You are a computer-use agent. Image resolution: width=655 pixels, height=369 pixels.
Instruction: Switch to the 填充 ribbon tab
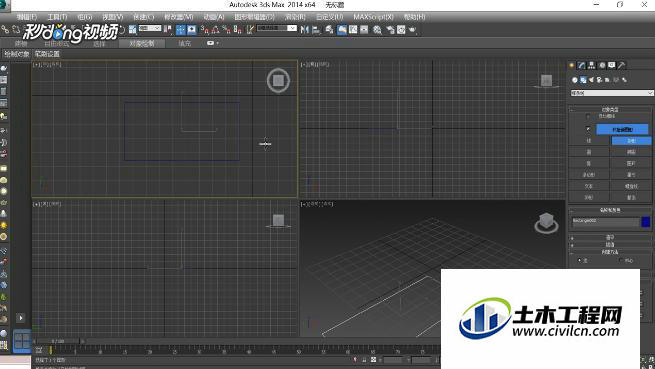[185, 43]
